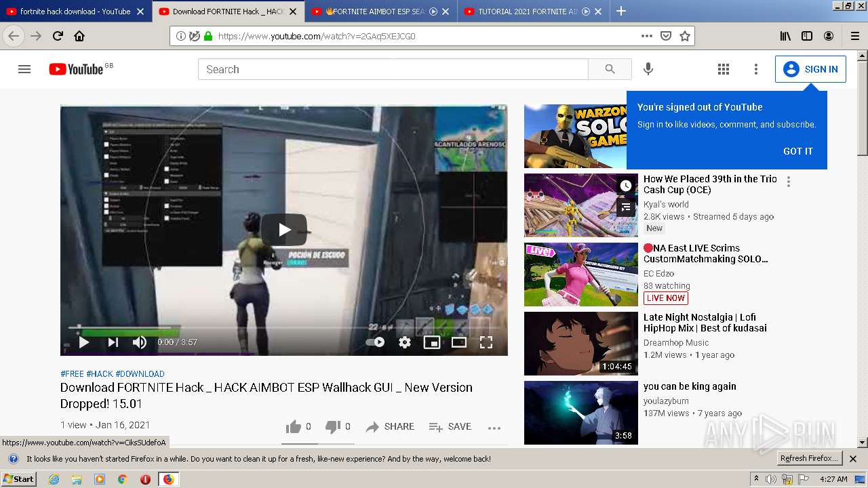Seek along the video progress bar

283,328
